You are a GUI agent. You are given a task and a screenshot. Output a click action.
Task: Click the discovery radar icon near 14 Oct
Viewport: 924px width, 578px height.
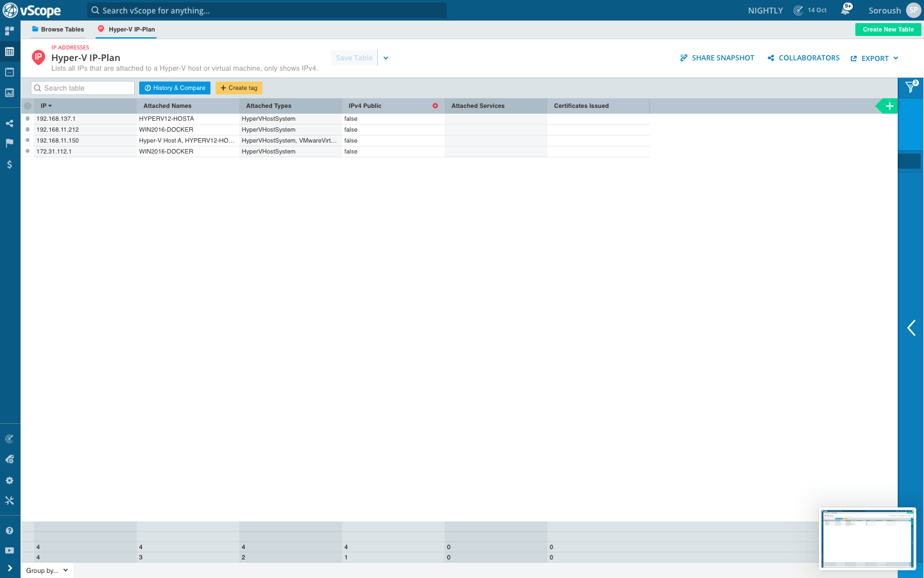(x=798, y=10)
